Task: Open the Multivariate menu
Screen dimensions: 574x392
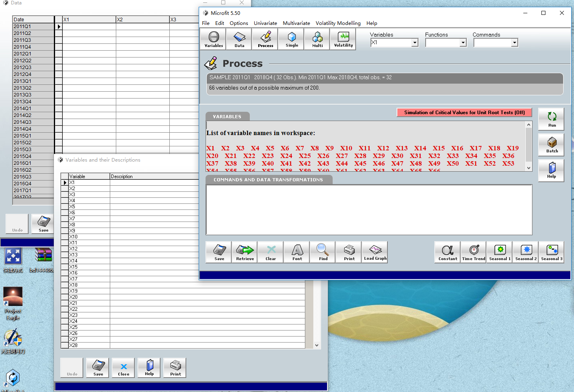Action: [296, 23]
